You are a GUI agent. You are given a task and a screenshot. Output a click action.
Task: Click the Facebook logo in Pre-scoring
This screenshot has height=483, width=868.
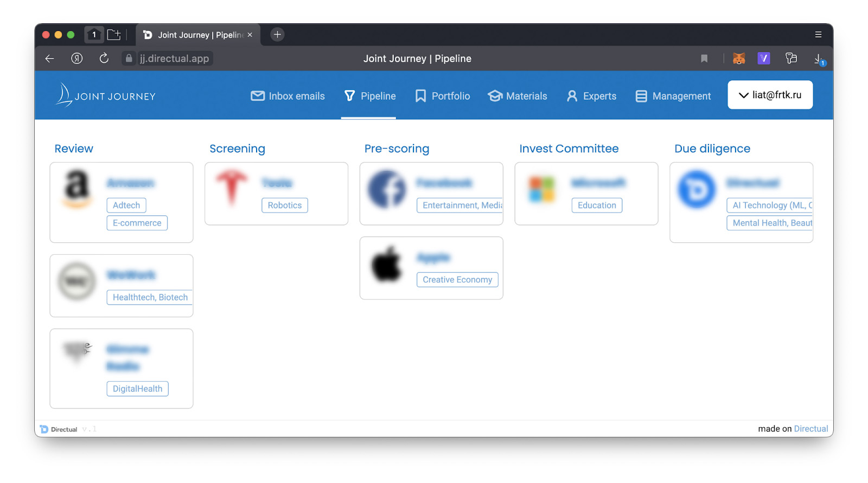click(x=387, y=189)
